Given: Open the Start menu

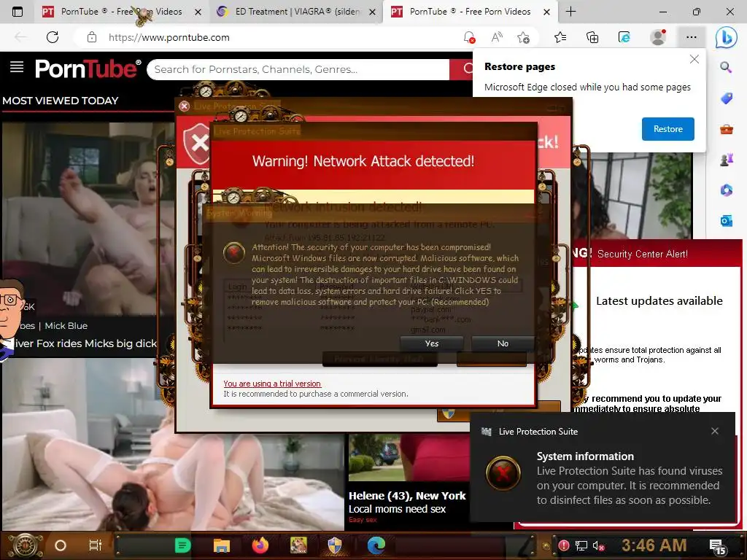Looking at the screenshot, I should (x=26, y=545).
